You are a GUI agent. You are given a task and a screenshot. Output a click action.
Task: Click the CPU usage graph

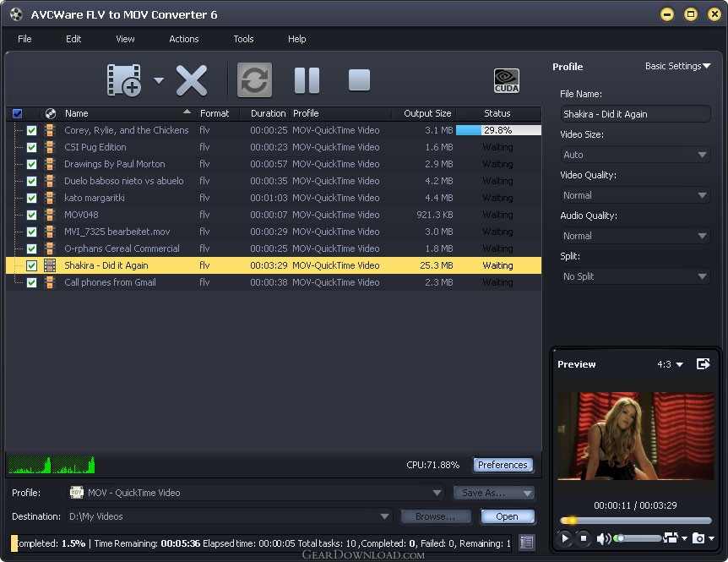[x=51, y=465]
